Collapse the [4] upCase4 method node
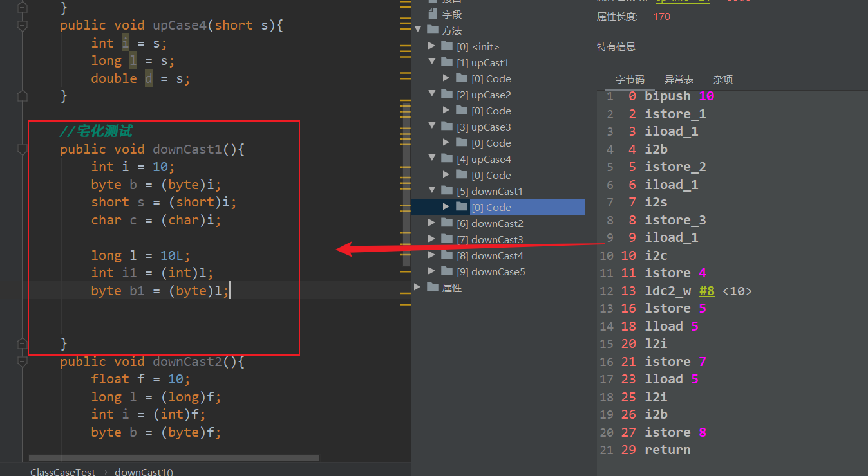The height and width of the screenshot is (476, 868). [433, 159]
